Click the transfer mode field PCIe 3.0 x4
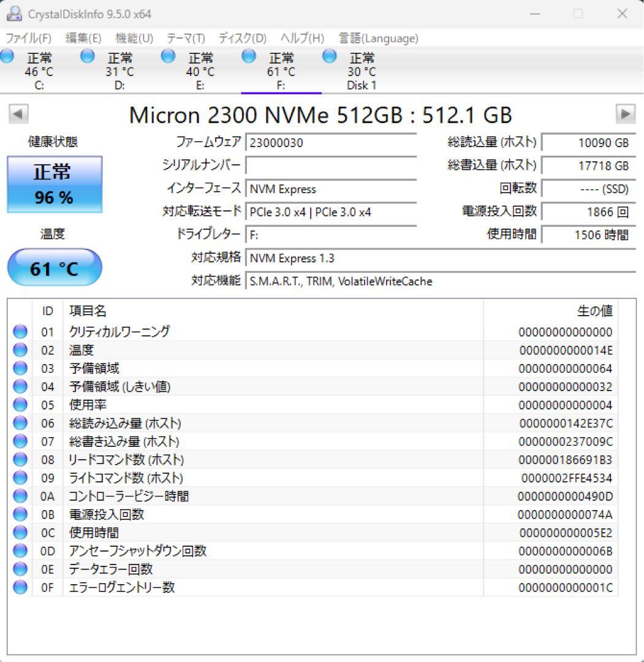 (331, 211)
